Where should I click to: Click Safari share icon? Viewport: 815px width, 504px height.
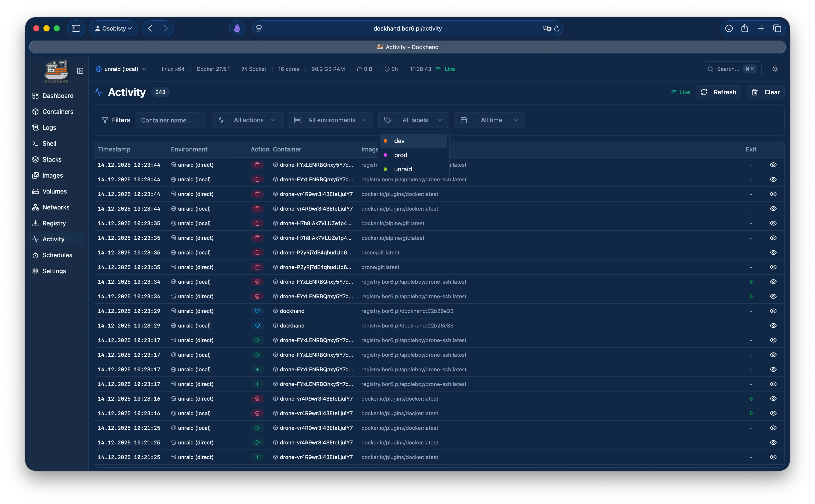pos(745,28)
